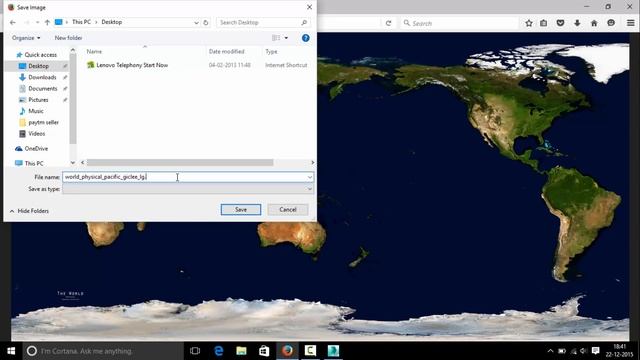Viewport: 640px width, 360px height.
Task: Select Lenovo Telephony Start Now file
Action: (132, 65)
